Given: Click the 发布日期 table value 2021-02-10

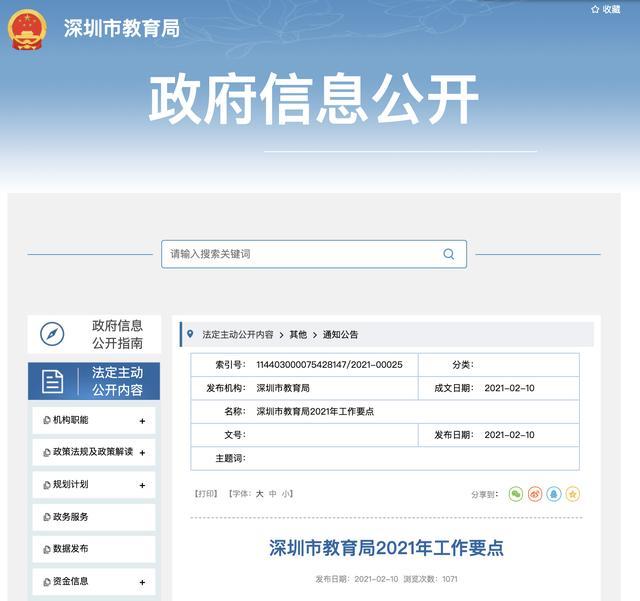Looking at the screenshot, I should (509, 435).
